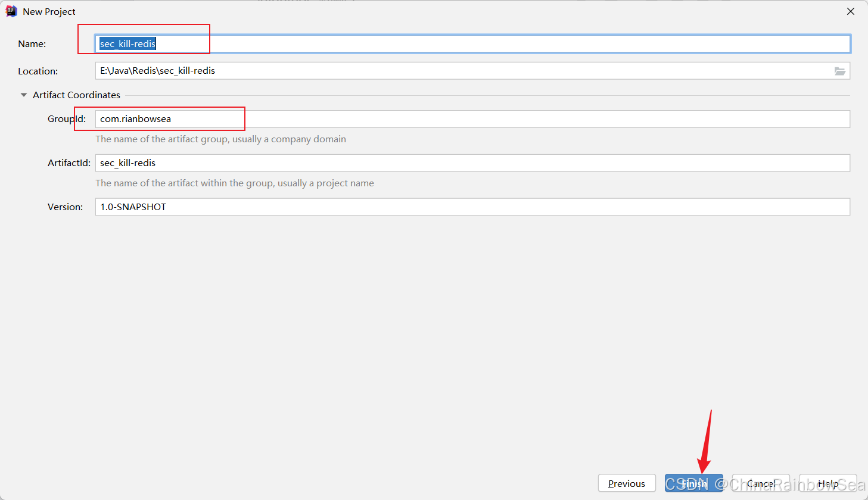Click the New Project title text
The height and width of the screenshot is (500, 868).
click(49, 12)
